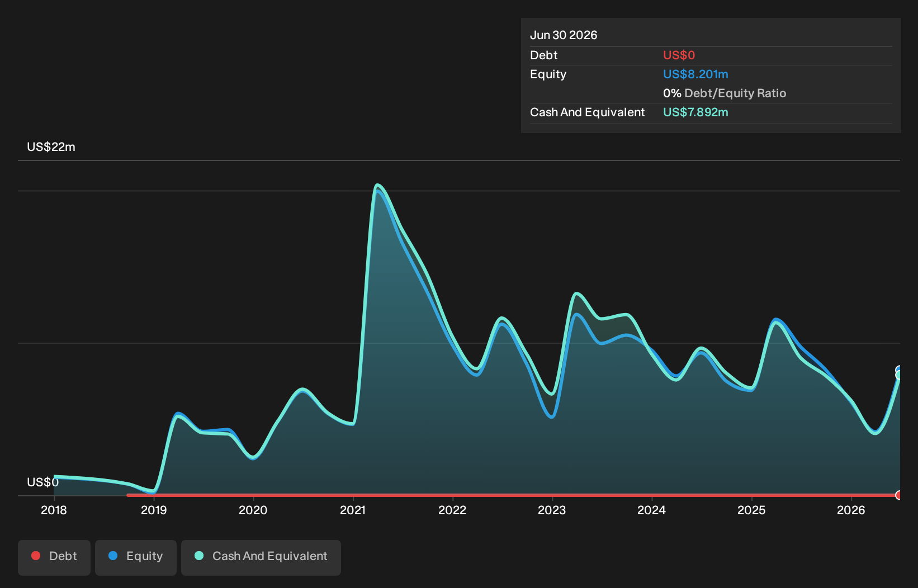Click the Jun 30 2026 tooltip date
This screenshot has height=588, width=918.
point(564,35)
